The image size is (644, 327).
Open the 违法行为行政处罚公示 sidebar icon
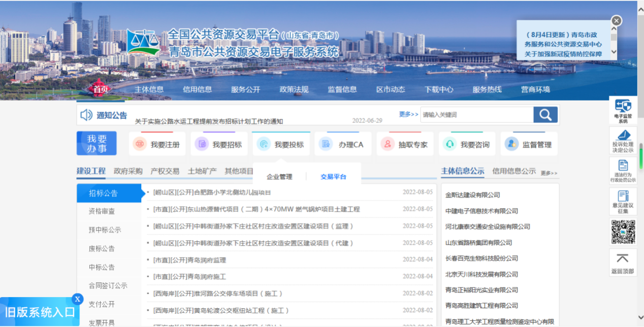[623, 171]
